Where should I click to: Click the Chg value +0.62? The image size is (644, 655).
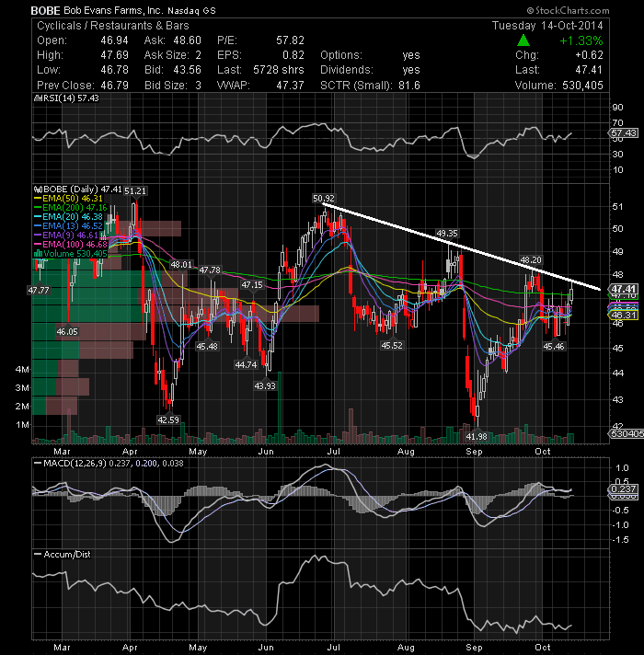(589, 54)
